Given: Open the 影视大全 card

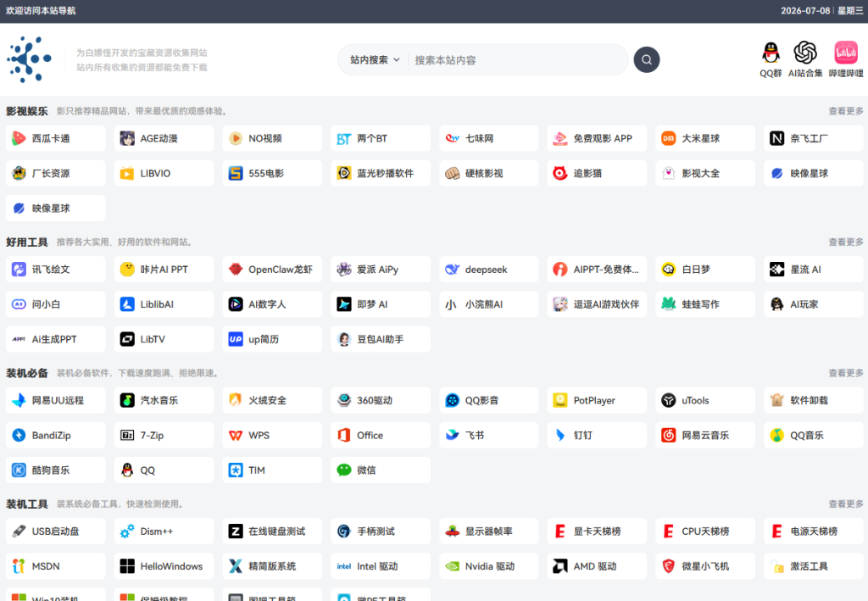Looking at the screenshot, I should point(705,173).
